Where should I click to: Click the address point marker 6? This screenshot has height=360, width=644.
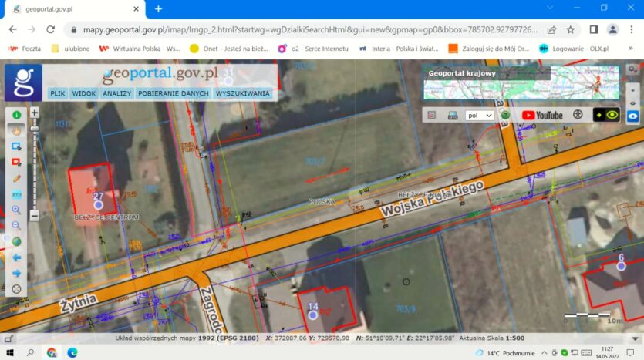point(621,266)
